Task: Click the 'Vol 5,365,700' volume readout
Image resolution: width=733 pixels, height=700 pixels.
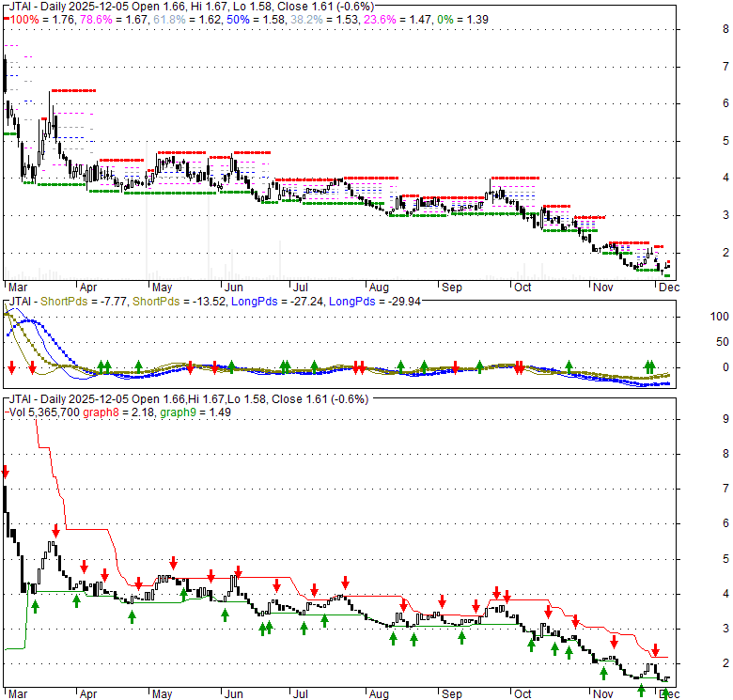Action: click(x=44, y=412)
